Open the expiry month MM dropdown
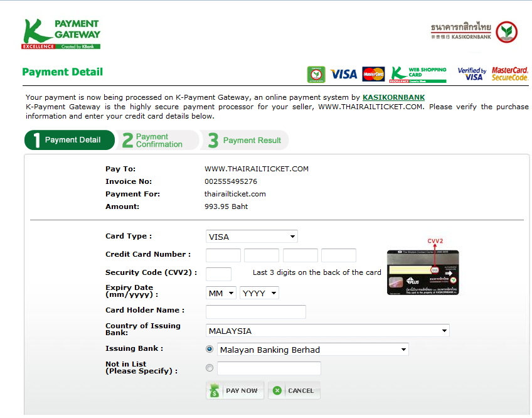Viewport: 532px width, 418px height. pyautogui.click(x=221, y=292)
